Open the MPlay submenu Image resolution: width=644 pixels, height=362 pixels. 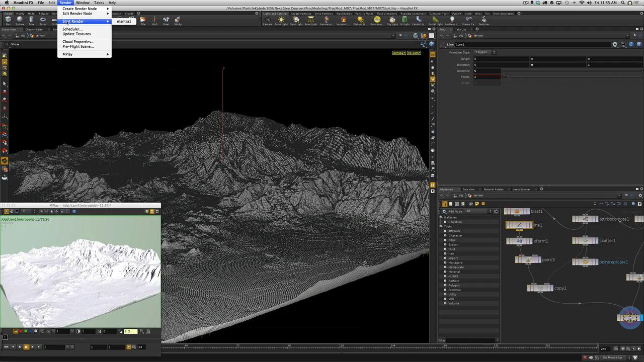point(84,54)
